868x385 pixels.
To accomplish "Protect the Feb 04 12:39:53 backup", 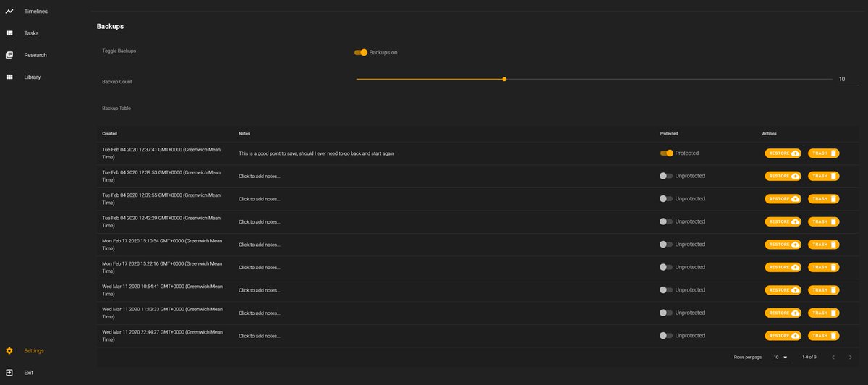I will pyautogui.click(x=666, y=176).
